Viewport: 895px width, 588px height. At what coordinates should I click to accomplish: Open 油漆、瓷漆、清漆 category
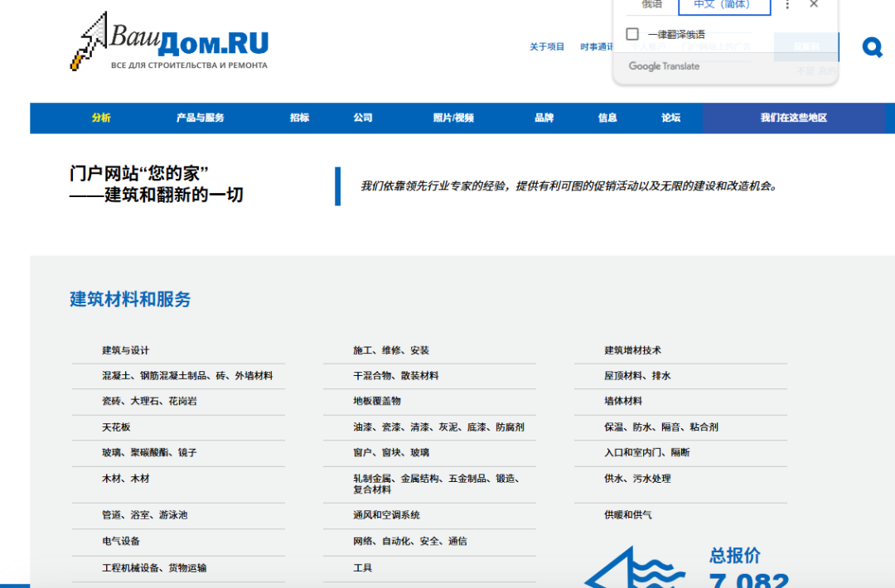coord(438,427)
